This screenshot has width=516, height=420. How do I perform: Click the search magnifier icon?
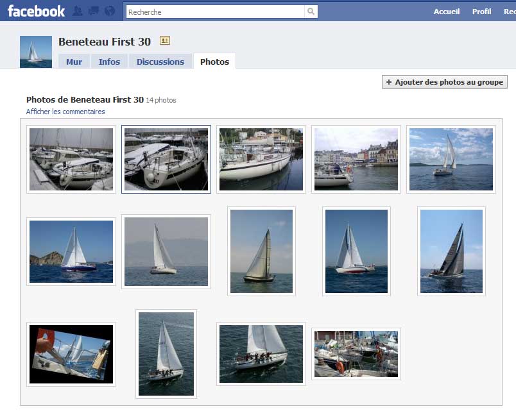[x=311, y=12]
